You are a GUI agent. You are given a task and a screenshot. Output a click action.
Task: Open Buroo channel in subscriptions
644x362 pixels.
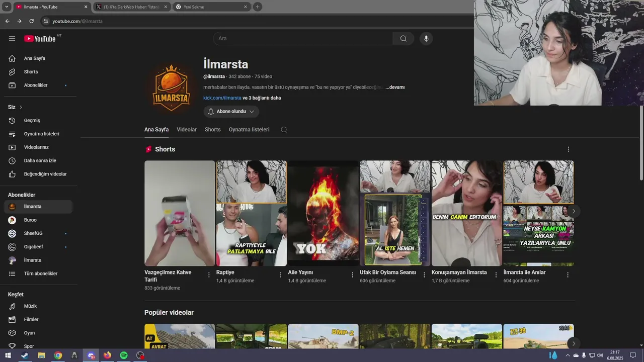[38, 220]
